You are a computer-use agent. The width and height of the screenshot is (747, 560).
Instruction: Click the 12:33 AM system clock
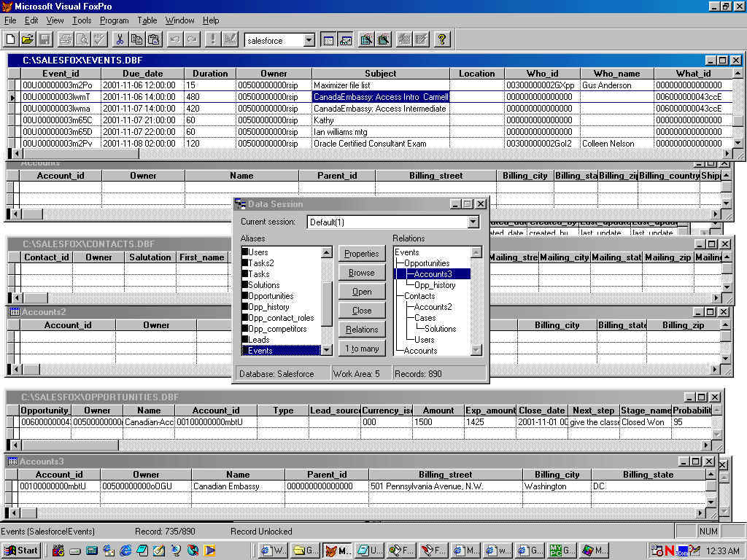[723, 551]
